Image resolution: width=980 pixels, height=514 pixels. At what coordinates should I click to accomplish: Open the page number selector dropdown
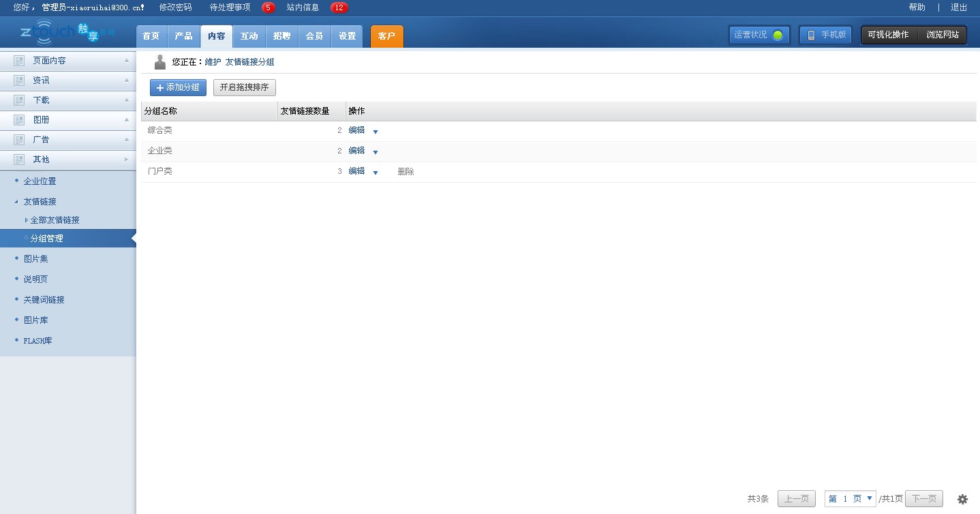pyautogui.click(x=850, y=499)
